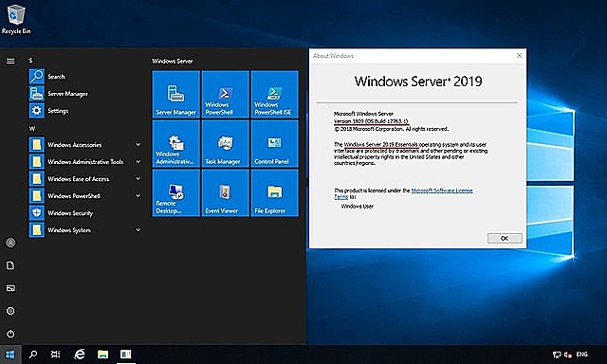This screenshot has height=364, width=607.
Task: Open the Remote Desktop tile
Action: [176, 192]
